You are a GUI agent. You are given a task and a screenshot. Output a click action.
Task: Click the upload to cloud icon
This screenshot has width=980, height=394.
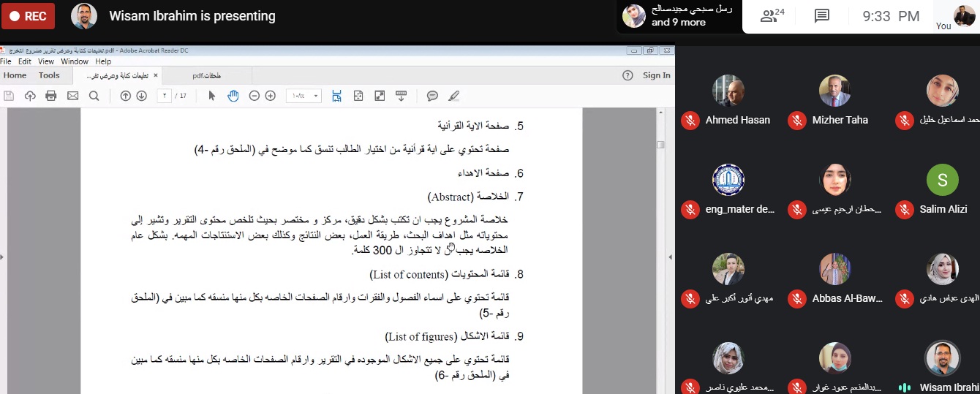(x=30, y=96)
